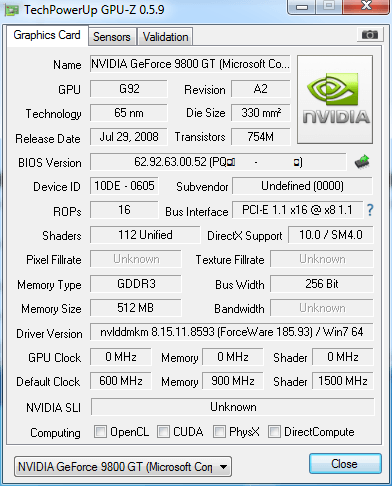Click the default Shader 1500 MHz field

tap(343, 381)
